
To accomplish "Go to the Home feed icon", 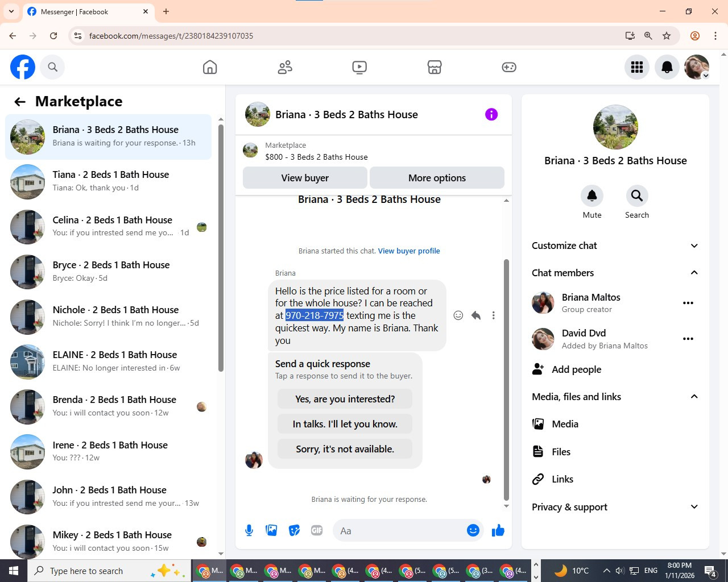I will click(x=210, y=67).
